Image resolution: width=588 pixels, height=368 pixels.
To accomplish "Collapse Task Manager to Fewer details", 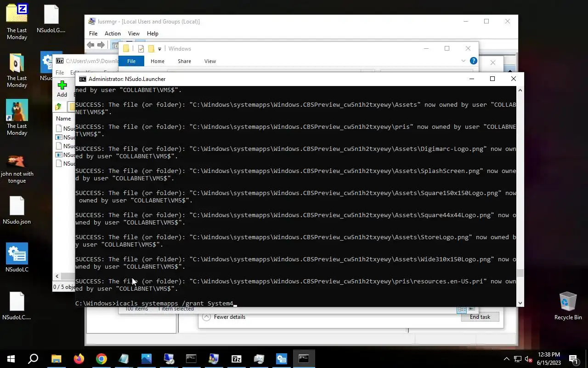I will [x=224, y=317].
